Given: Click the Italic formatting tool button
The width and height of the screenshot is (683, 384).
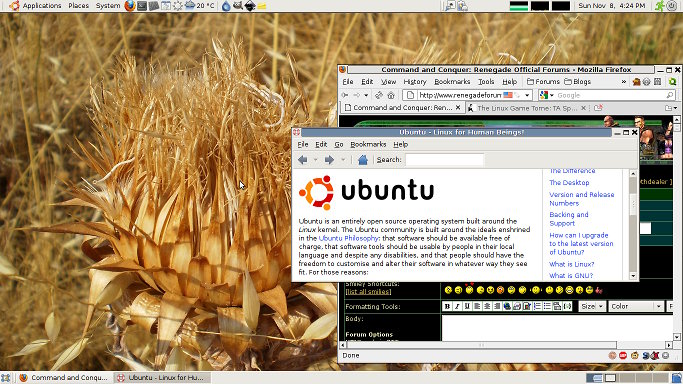Looking at the screenshot, I should coord(457,307).
